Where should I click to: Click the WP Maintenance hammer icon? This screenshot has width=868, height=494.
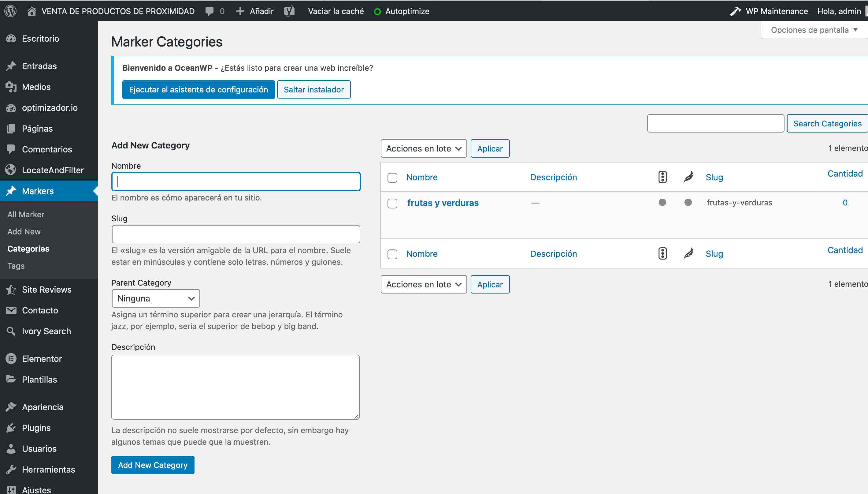[x=735, y=11]
